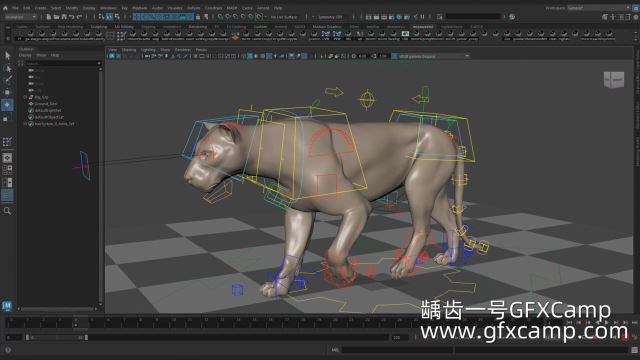
Task: Activate the highlighted Move tool
Action: (7, 105)
